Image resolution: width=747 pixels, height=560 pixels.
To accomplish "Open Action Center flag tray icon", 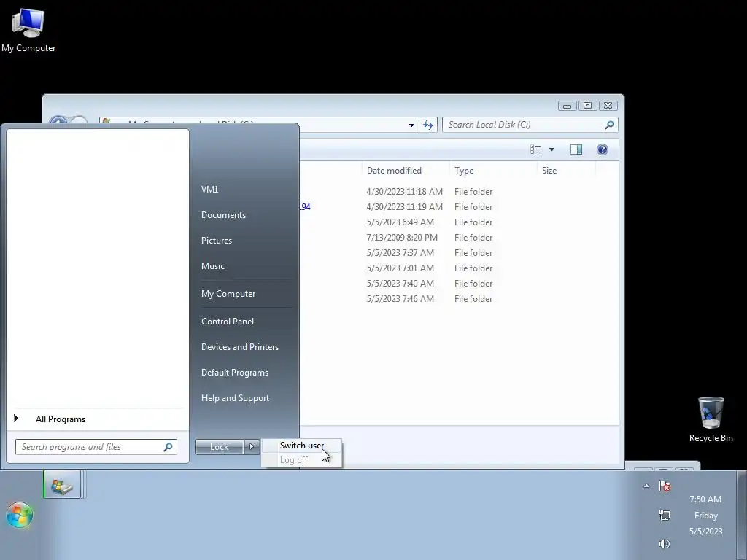I will tap(665, 486).
